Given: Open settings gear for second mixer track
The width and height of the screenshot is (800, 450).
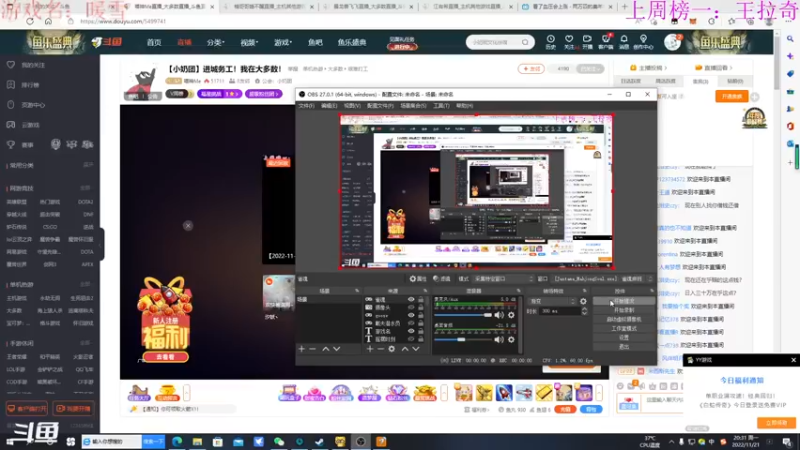Looking at the screenshot, I should (511, 340).
